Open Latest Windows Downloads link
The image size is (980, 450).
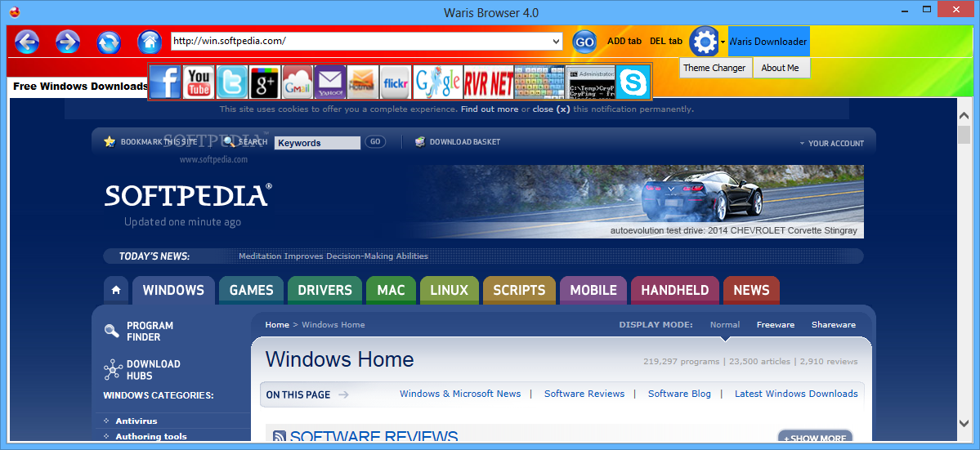coord(796,394)
